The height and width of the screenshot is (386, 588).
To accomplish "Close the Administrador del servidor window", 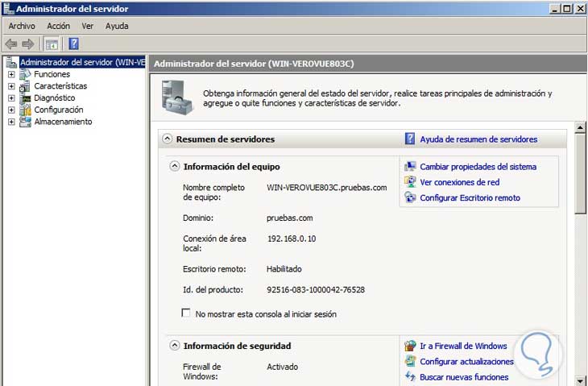I will click(x=580, y=8).
